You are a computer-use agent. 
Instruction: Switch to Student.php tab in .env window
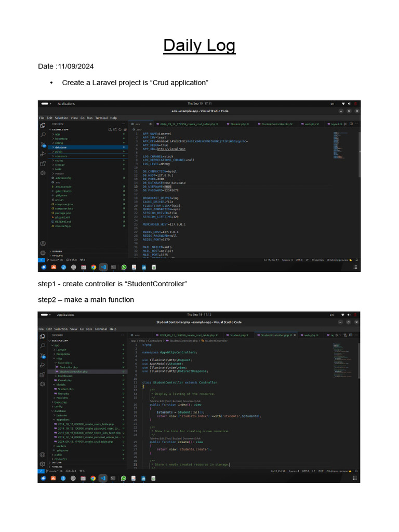238,124
